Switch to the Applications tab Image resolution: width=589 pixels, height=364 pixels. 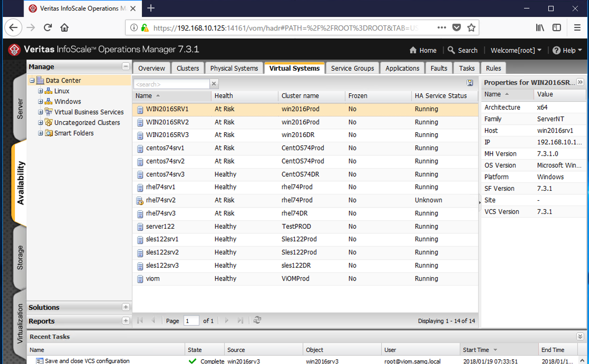pos(402,68)
